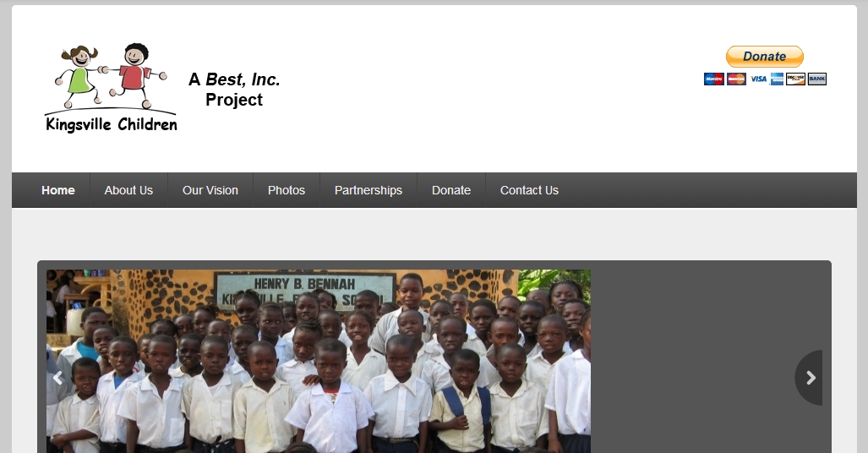Click the Discover card icon
Viewport: 868px width, 453px height.
pos(795,79)
